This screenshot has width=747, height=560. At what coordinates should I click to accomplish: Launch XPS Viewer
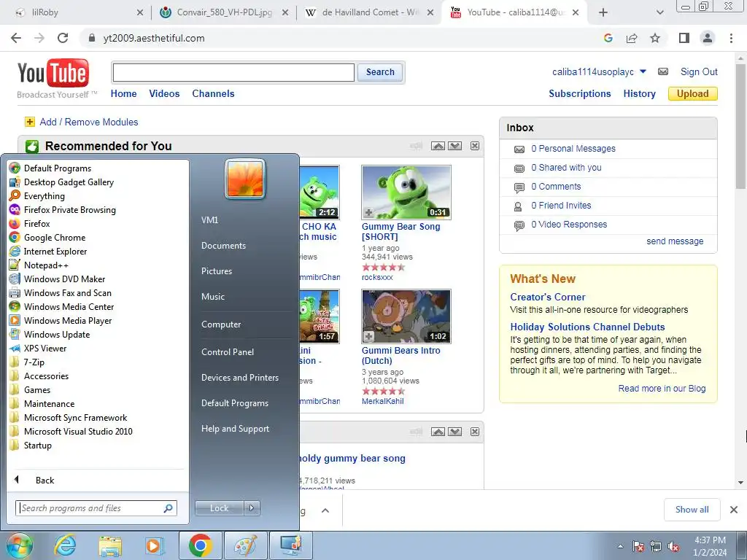[38, 348]
